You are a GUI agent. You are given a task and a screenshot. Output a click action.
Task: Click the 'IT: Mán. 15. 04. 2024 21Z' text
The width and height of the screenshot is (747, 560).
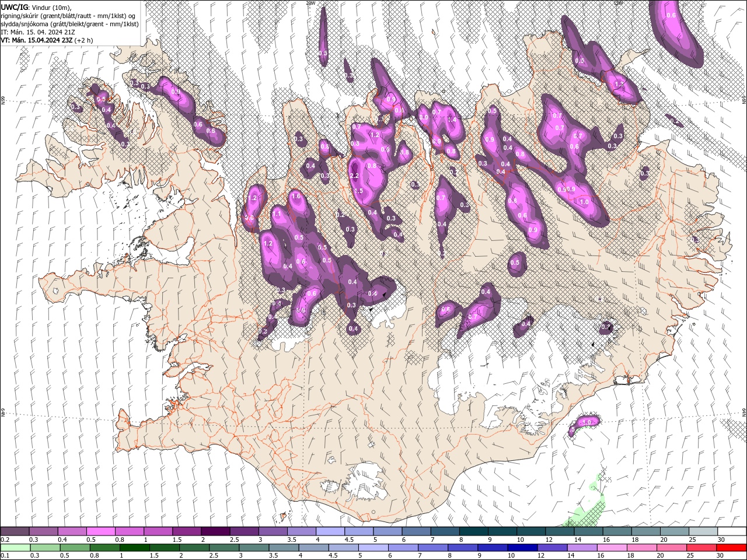[37, 32]
